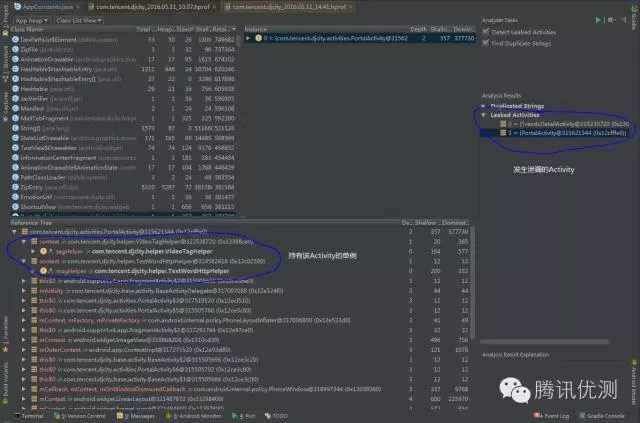Click the instance icon beside PortalActivity@31562
640x423 pixels.
tap(258, 38)
